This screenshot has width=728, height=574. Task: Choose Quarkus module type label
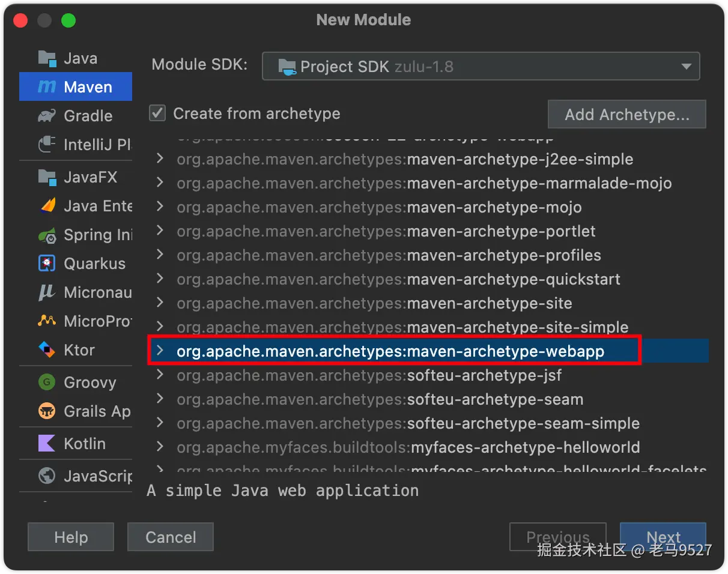coord(95,264)
